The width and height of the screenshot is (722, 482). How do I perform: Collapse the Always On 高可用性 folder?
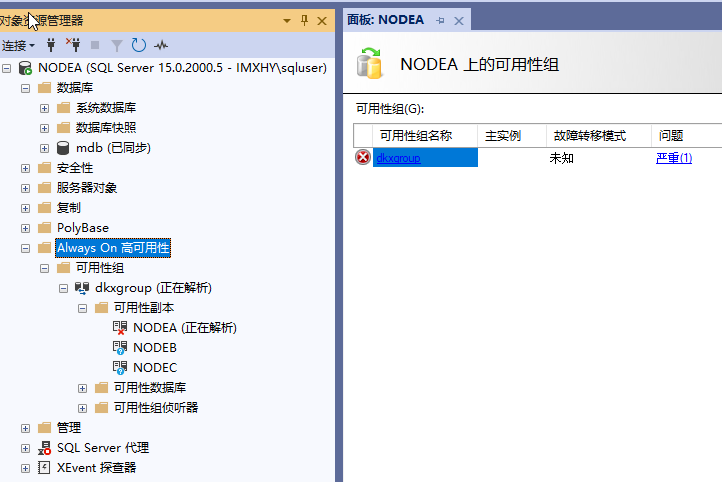click(x=25, y=249)
